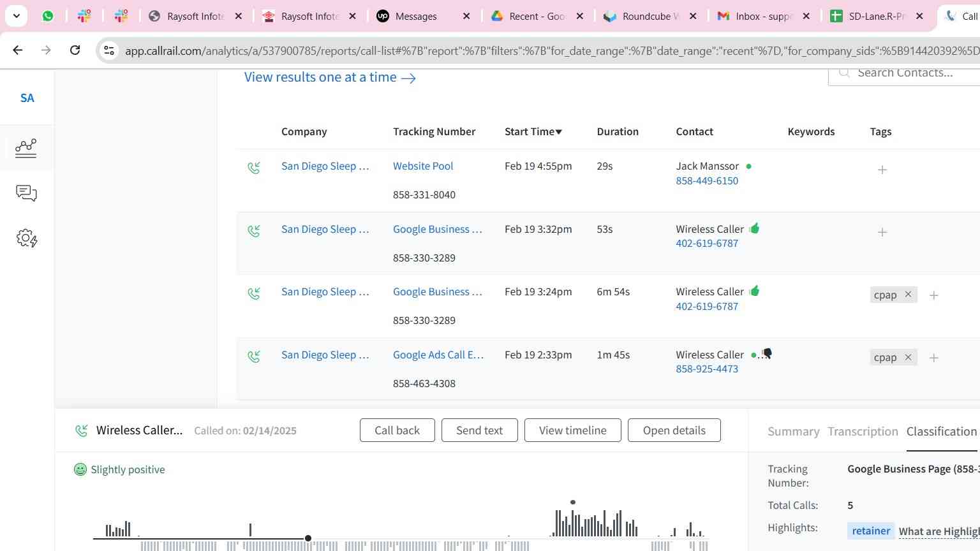Switch to the Transcription tab
980x551 pixels.
(x=863, y=432)
